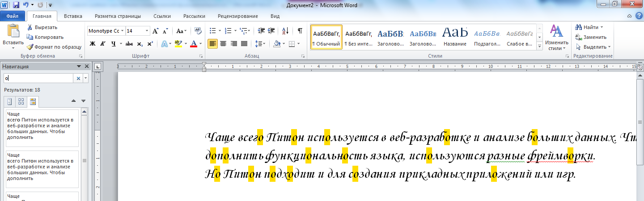Open the font name dropdown
The width and height of the screenshot is (644, 201).
122,31
